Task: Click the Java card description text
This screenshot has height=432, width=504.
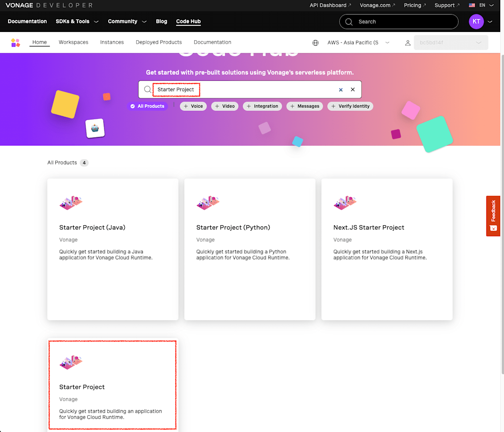Action: pyautogui.click(x=106, y=255)
